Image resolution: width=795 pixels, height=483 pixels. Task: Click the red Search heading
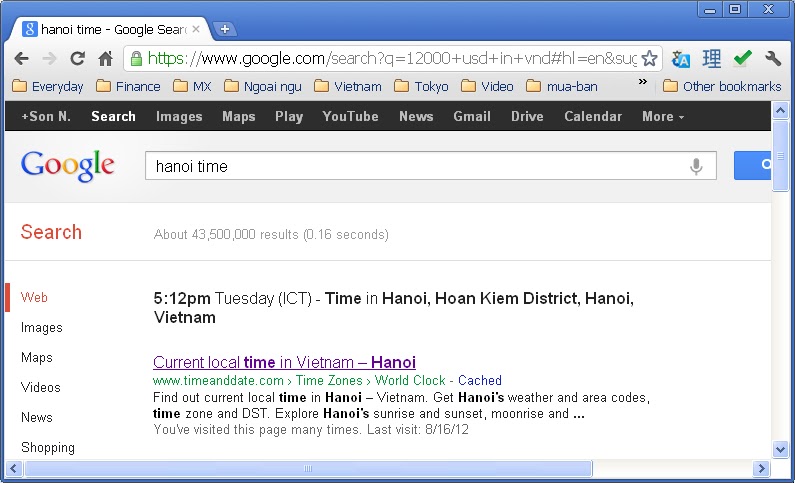point(51,232)
